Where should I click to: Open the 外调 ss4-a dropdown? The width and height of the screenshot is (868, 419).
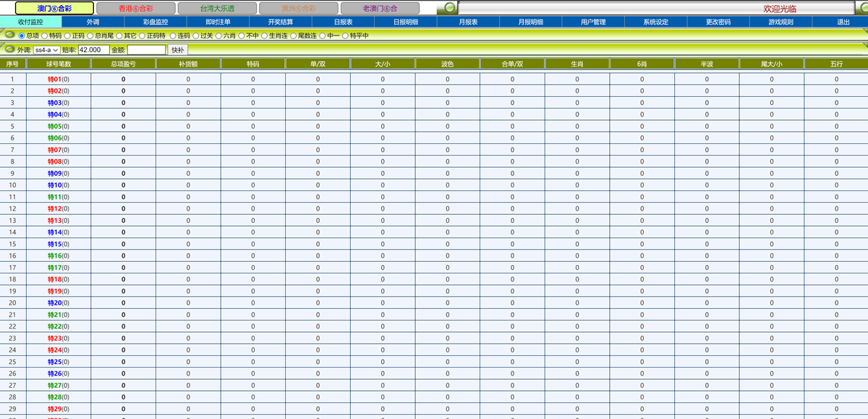(47, 50)
